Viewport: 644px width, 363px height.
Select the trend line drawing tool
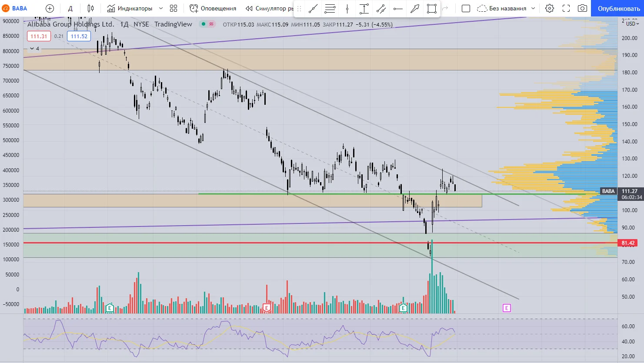[x=313, y=9]
